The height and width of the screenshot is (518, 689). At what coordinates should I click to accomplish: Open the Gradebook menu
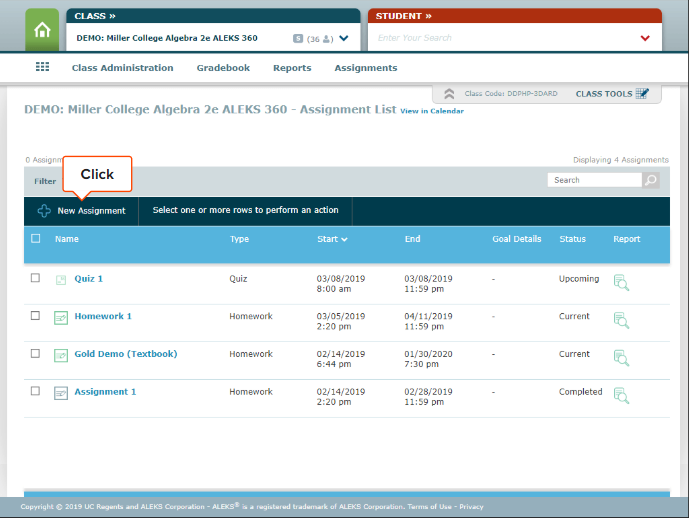point(223,68)
